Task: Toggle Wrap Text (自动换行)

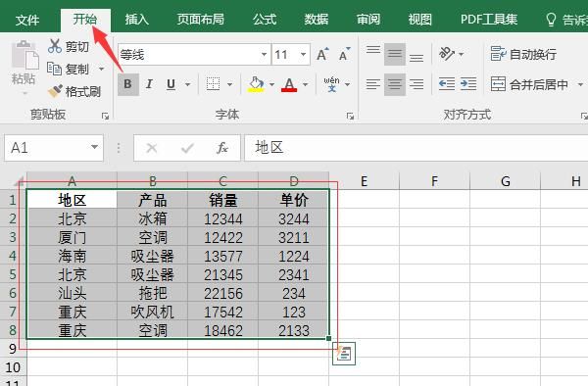Action: click(x=523, y=54)
